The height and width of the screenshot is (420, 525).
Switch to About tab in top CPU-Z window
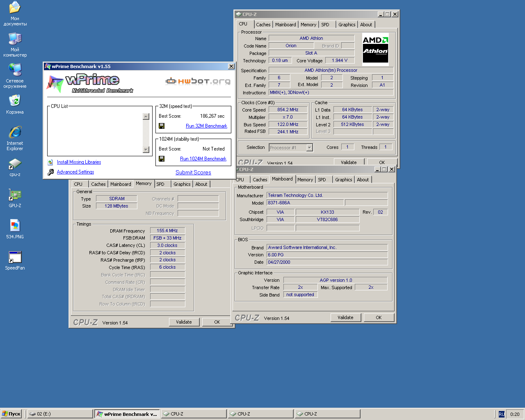[366, 25]
